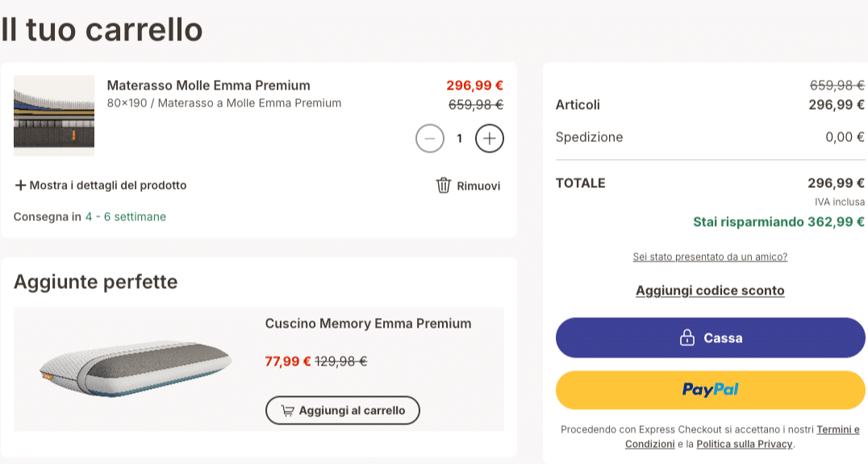Decrease mattress quantity with the minus button
The width and height of the screenshot is (868, 464).
[x=430, y=139]
